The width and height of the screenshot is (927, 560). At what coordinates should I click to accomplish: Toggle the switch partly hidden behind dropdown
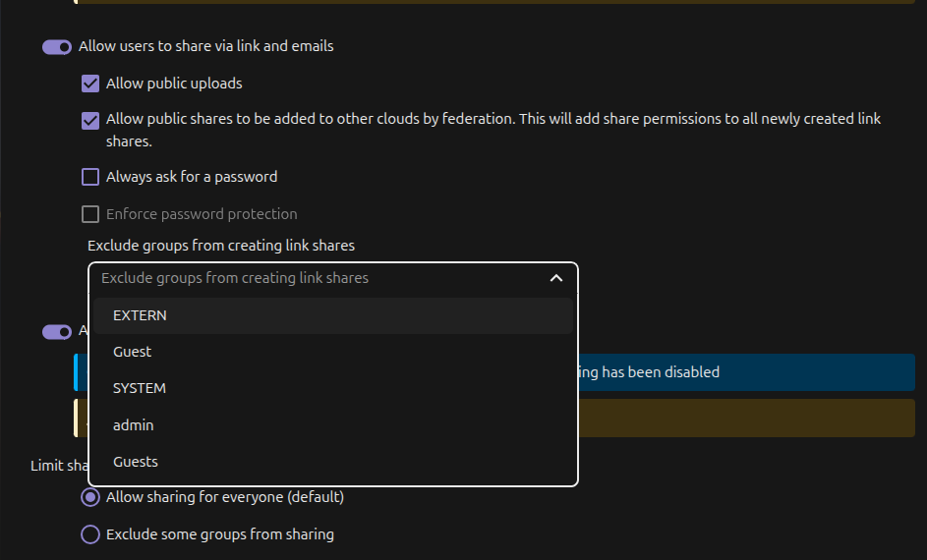click(x=56, y=332)
